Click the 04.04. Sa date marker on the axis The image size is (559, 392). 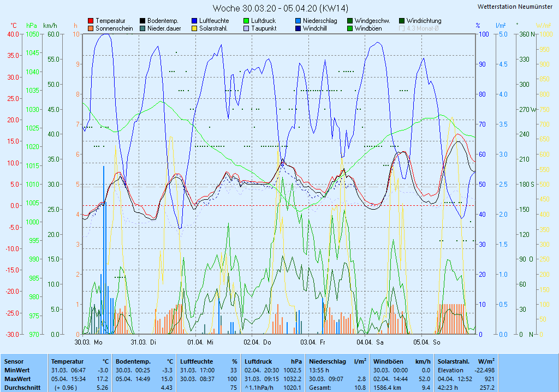370,342
